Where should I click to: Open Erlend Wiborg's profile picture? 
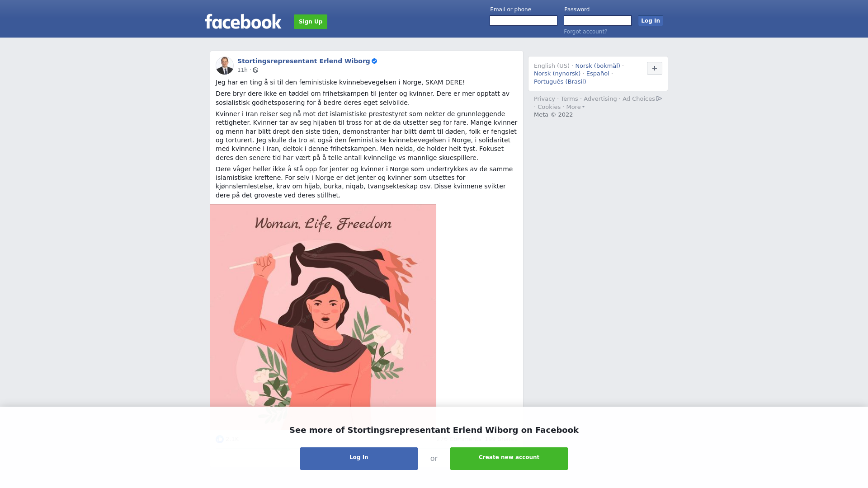point(225,66)
